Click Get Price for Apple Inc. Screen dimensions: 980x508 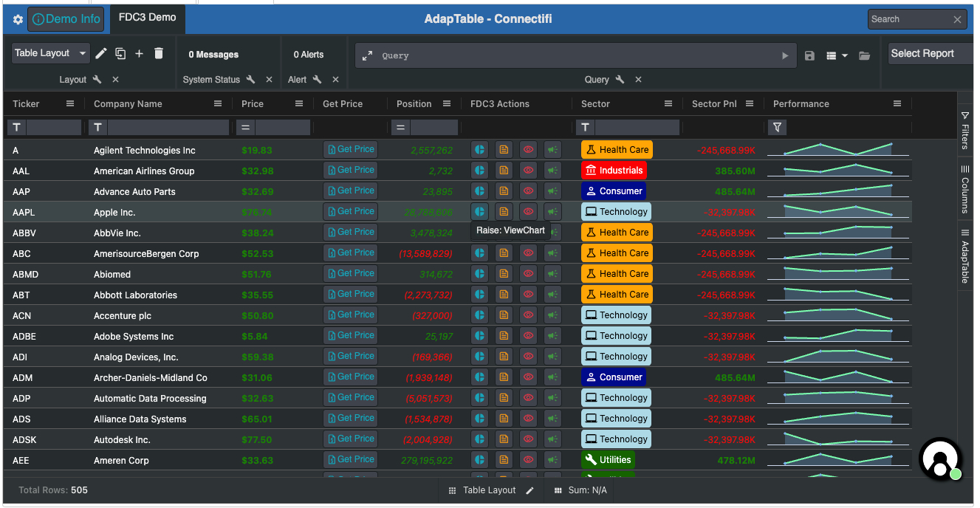[x=350, y=212]
